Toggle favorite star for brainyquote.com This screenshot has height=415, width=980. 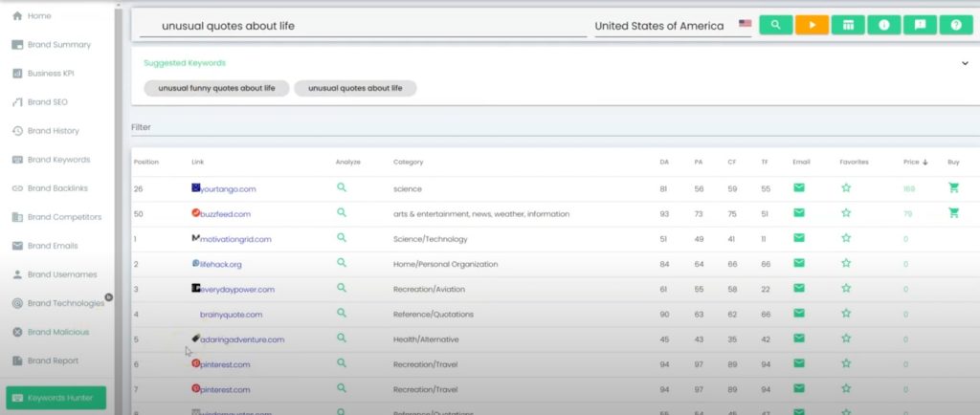pyautogui.click(x=846, y=314)
